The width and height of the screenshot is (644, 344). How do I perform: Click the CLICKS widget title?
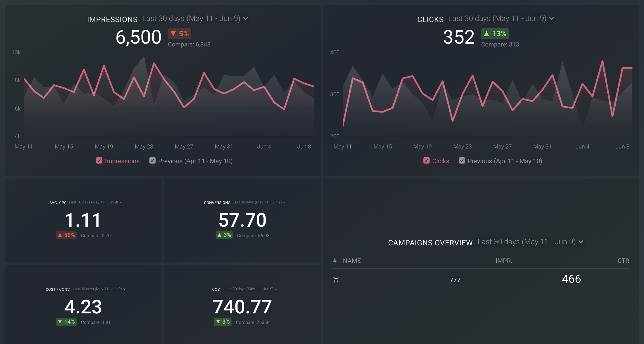pyautogui.click(x=430, y=19)
